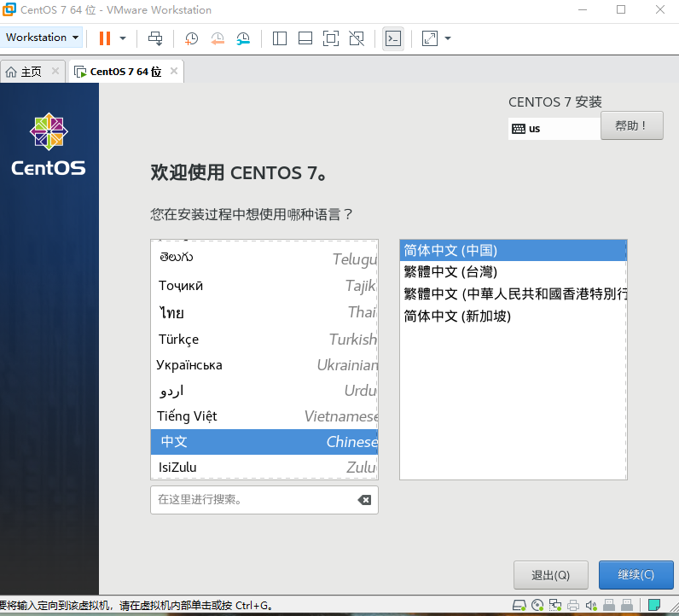
Task: Minimize the VMware Workstation window
Action: tap(583, 9)
